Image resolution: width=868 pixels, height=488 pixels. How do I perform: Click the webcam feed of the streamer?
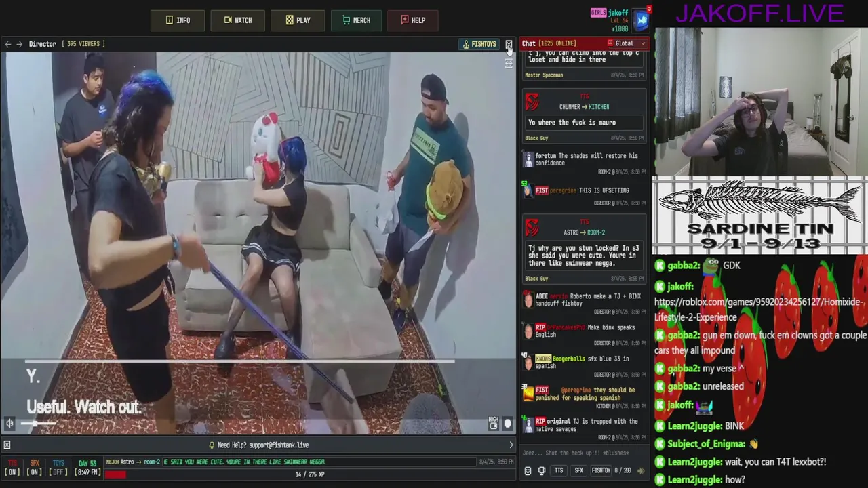[x=760, y=102]
